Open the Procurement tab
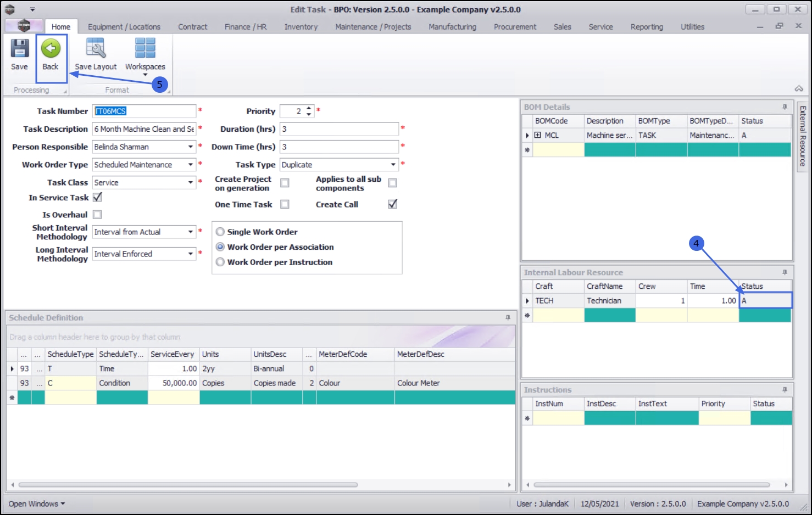812x515 pixels. click(515, 26)
